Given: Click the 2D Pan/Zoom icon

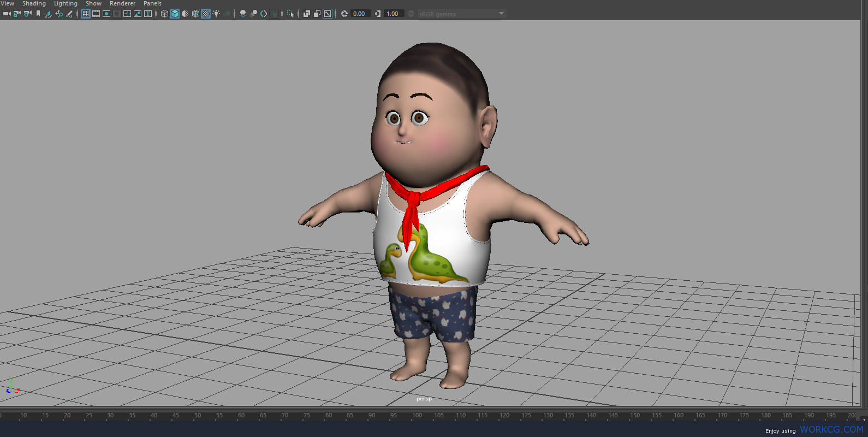Looking at the screenshot, I should pyautogui.click(x=59, y=14).
